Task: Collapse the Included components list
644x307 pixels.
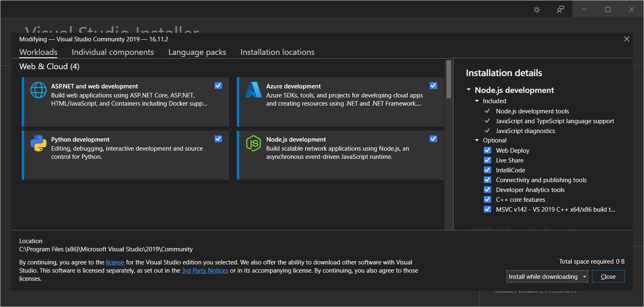Action: pyautogui.click(x=477, y=101)
